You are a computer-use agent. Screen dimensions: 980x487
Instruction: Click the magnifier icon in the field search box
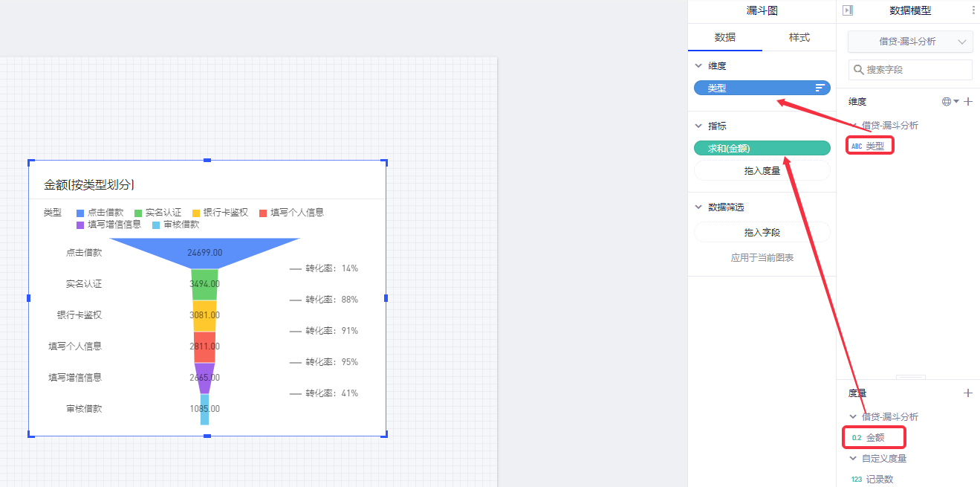[859, 70]
